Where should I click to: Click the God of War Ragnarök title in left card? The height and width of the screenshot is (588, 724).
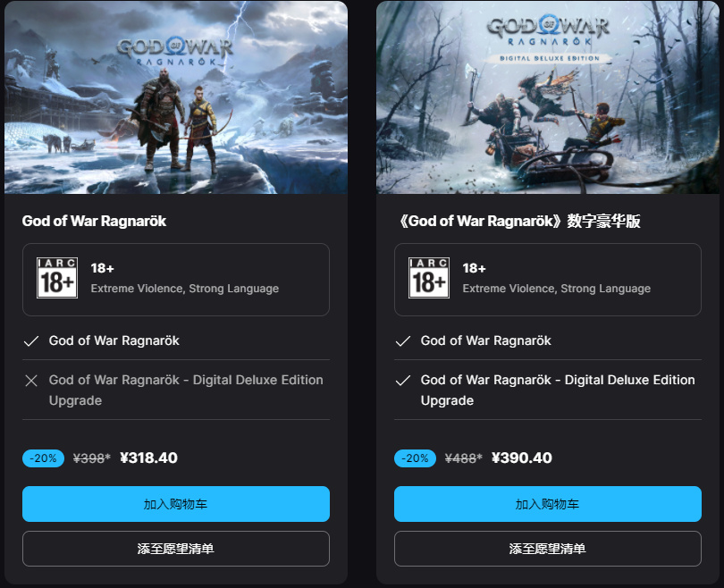click(94, 221)
